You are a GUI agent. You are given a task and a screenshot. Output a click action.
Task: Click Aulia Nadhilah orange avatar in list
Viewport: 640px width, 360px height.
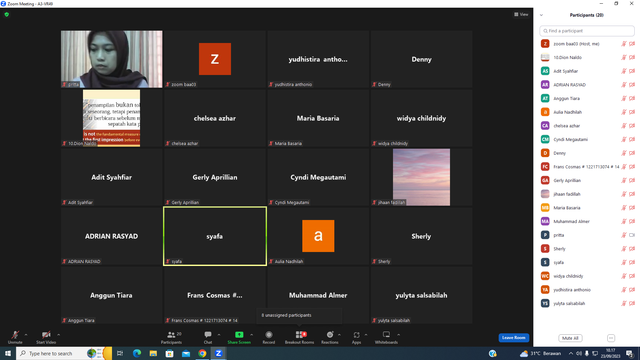545,112
